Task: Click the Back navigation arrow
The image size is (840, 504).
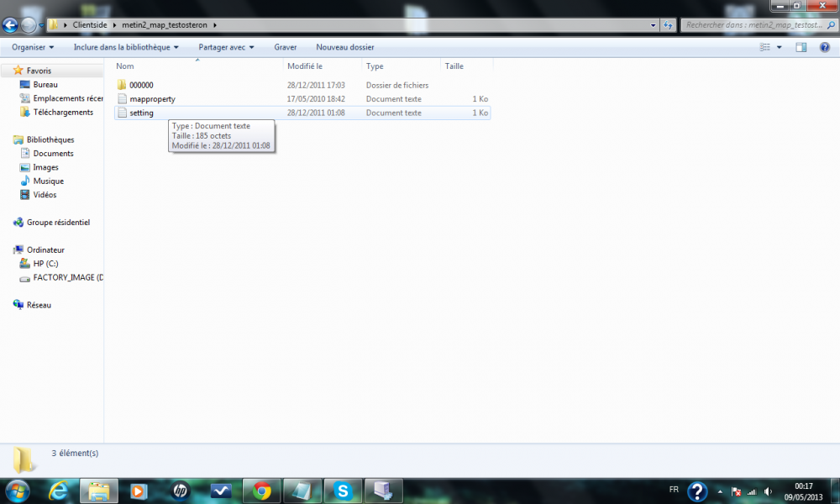Action: click(x=10, y=24)
